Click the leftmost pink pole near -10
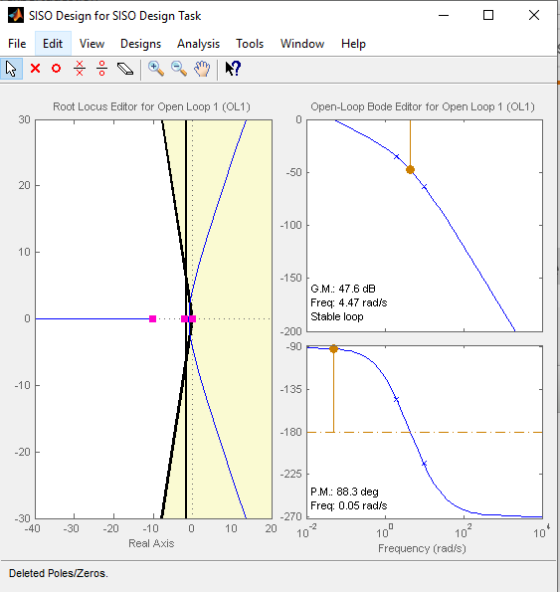Viewport: 560px width, 592px height. coord(153,319)
